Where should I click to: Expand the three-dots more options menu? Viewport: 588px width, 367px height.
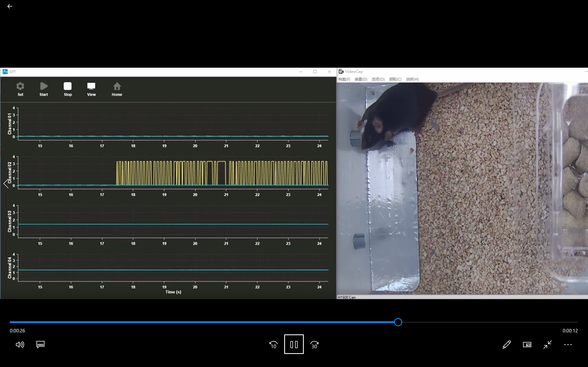(568, 344)
